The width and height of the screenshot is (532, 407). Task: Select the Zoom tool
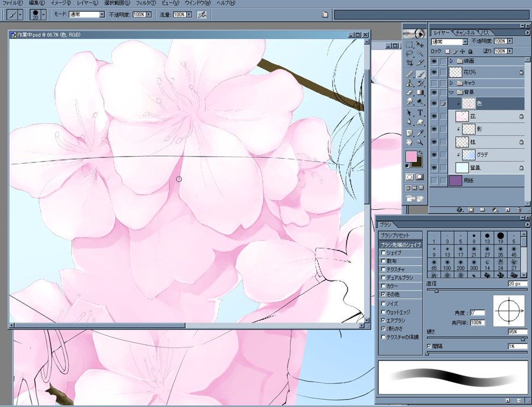[x=420, y=142]
